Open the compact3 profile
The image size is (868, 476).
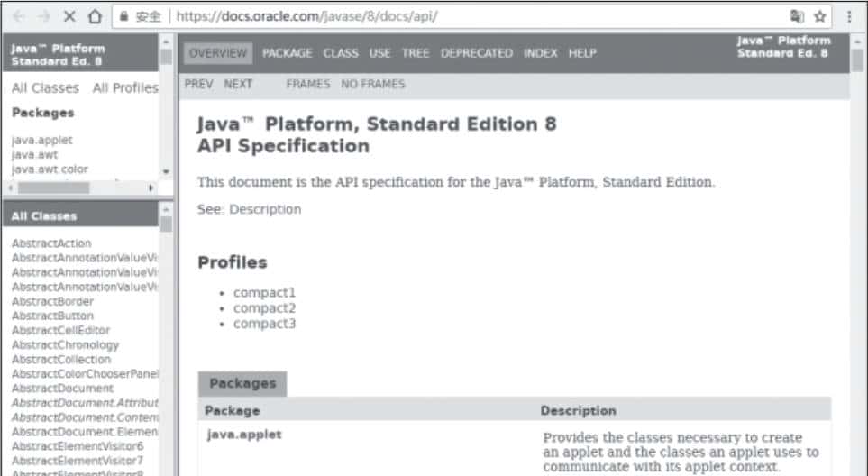(265, 324)
